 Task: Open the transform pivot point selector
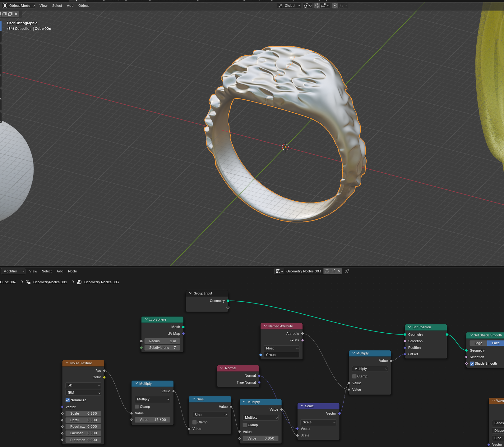coord(307,6)
